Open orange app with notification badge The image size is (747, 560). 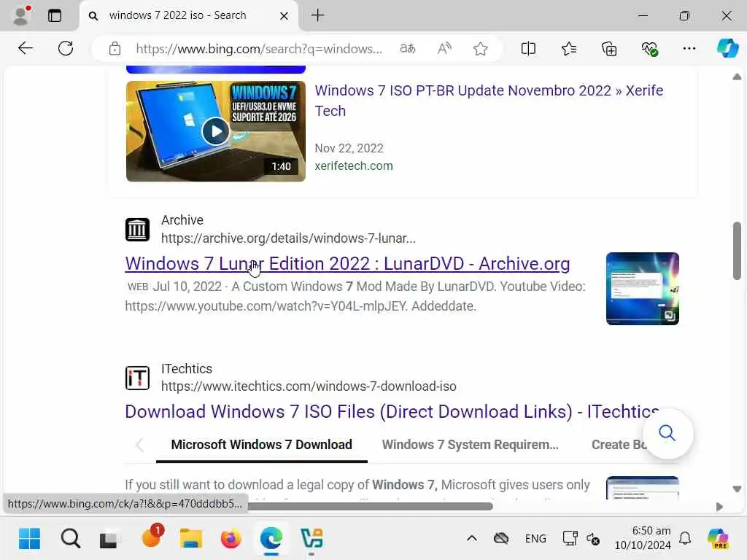pyautogui.click(x=152, y=536)
